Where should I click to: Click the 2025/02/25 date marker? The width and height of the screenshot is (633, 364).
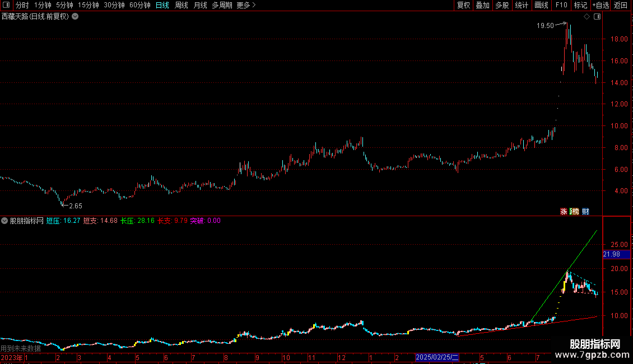click(437, 357)
